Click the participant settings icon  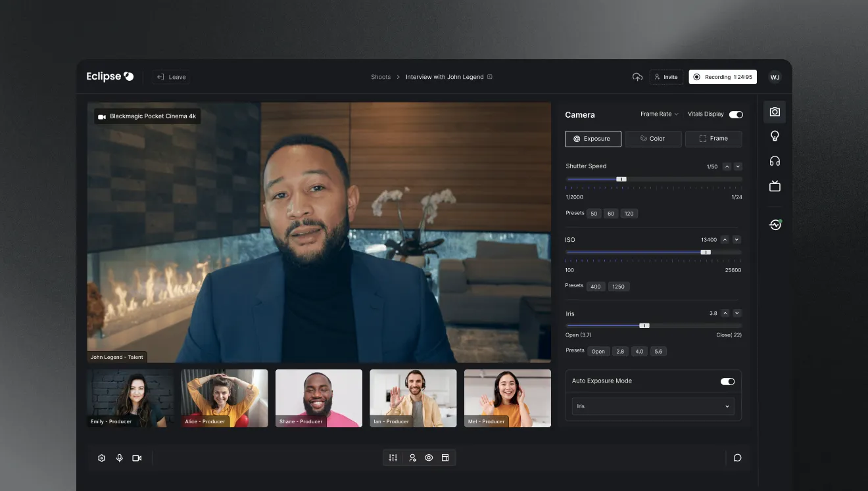coord(412,457)
